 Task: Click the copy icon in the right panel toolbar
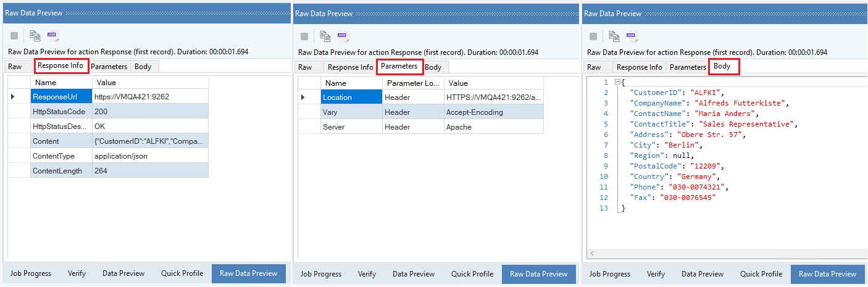[614, 36]
